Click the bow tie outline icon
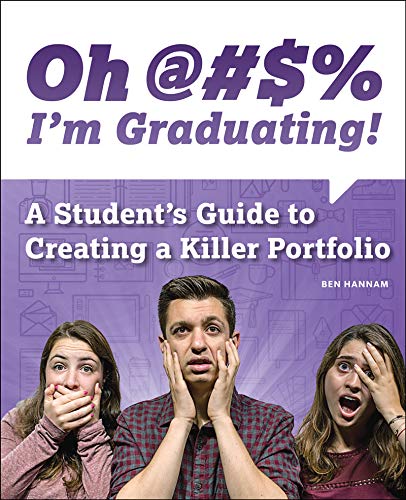The width and height of the screenshot is (406, 500). pyautogui.click(x=330, y=215)
